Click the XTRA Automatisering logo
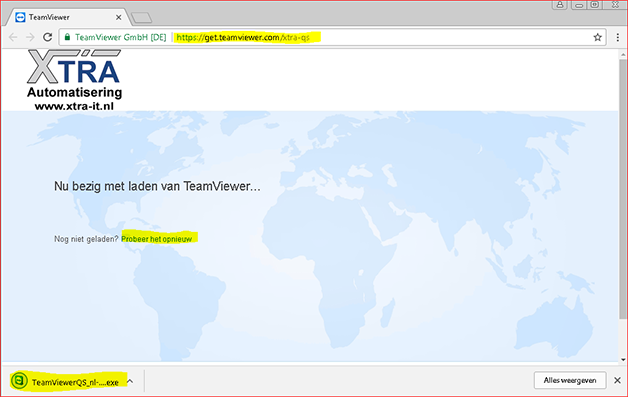Screen dimensions: 628x397 point(74,80)
